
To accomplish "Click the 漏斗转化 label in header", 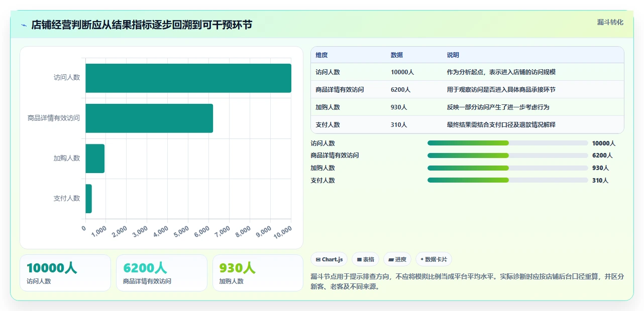I will [610, 22].
